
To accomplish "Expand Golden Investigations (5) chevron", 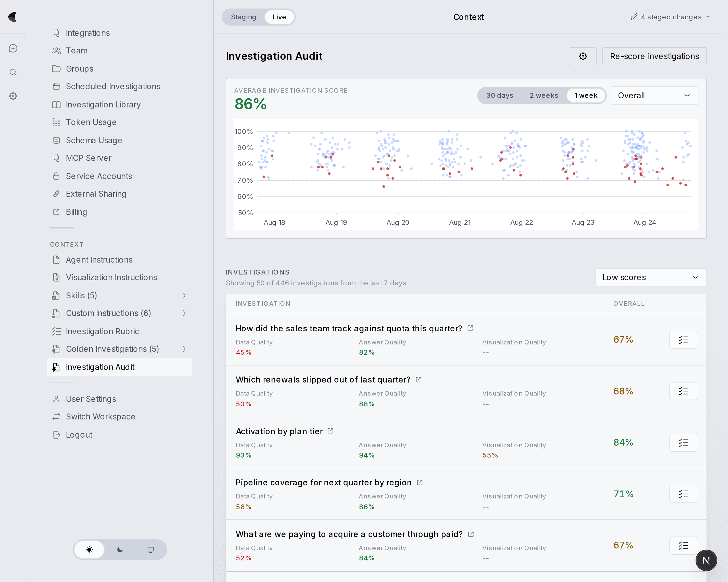I will (184, 349).
